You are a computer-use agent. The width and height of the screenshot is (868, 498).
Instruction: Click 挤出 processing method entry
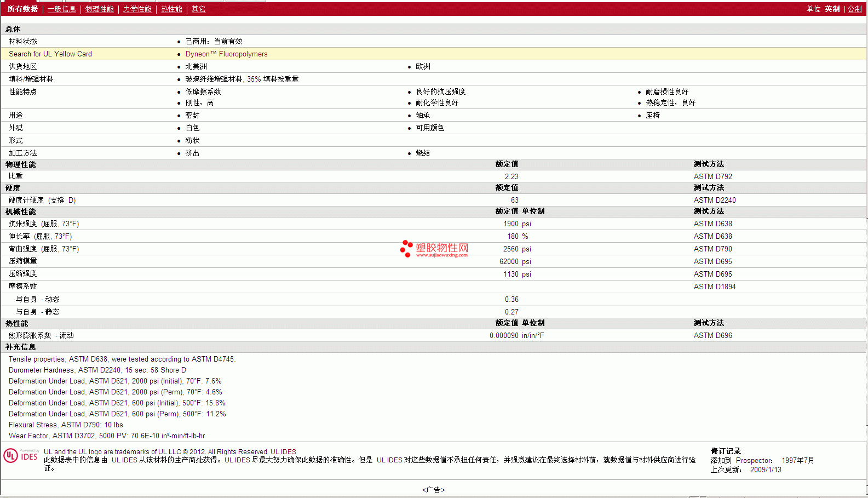[x=193, y=153]
